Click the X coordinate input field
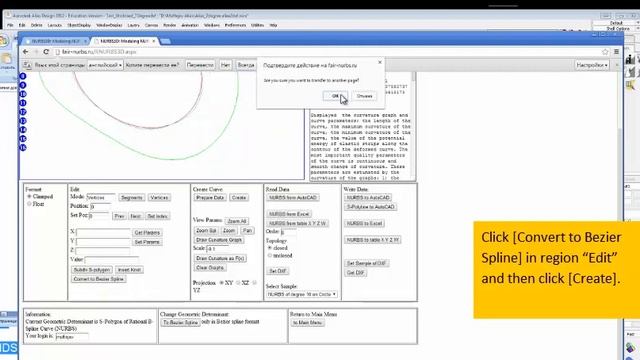Image resolution: width=640 pixels, height=360 pixels. point(103,232)
